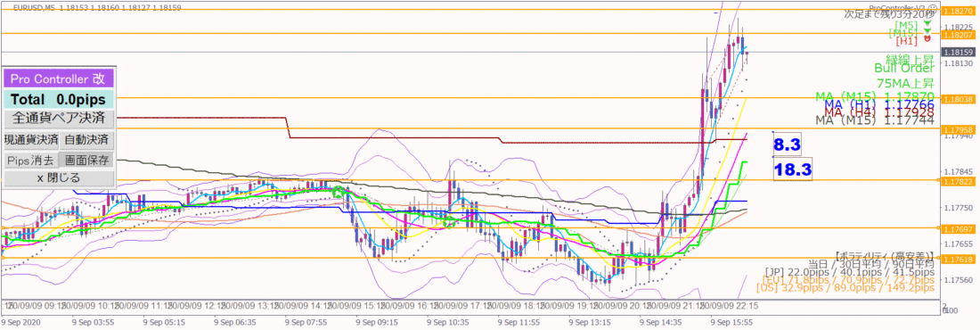The image size is (980, 330).
Task: Click the 現通貨決済 button
Action: point(31,139)
